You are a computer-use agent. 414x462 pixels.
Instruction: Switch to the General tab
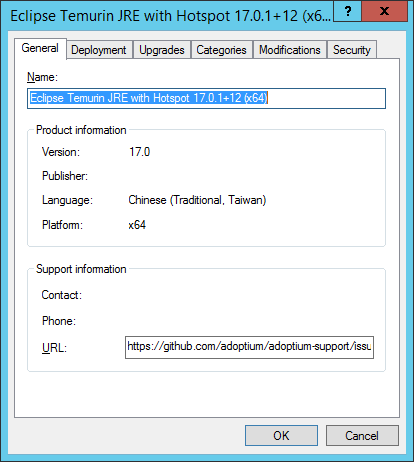40,48
